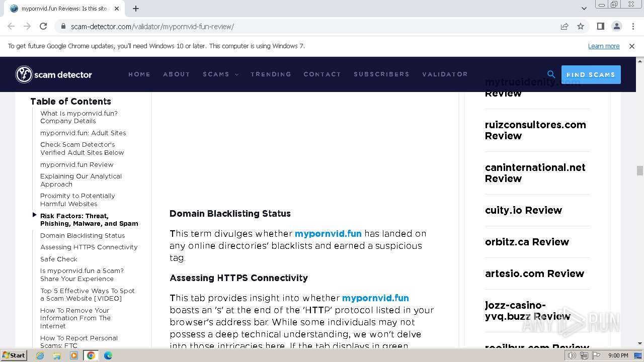Open jozz-casino-yvq.buzz Review
This screenshot has width=644, height=362.
pyautogui.click(x=528, y=311)
